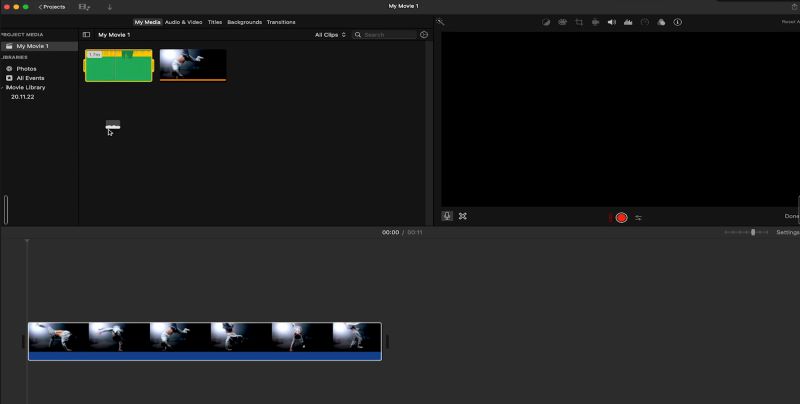800x404 pixels.
Task: Open the volume speaker controls
Action: [612, 22]
